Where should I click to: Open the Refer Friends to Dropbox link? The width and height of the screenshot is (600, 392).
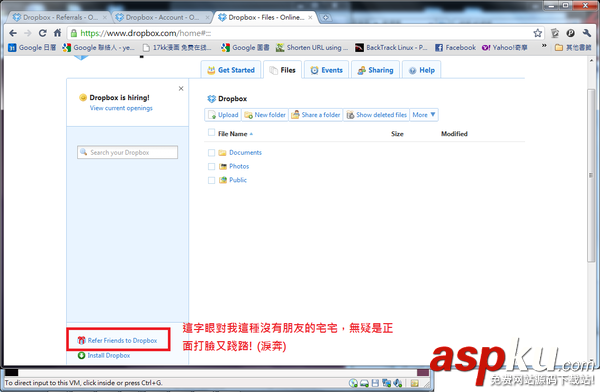pyautogui.click(x=122, y=340)
